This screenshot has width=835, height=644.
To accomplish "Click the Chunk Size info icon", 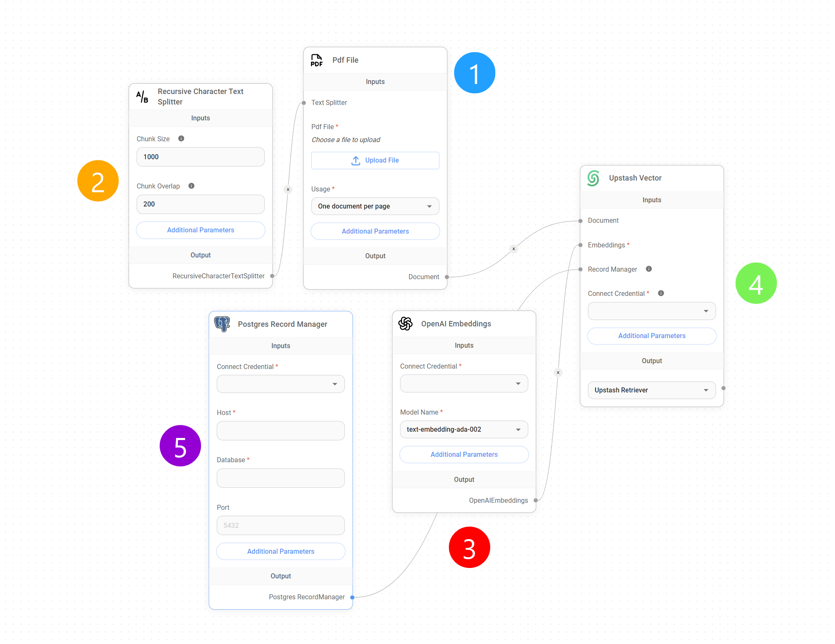I will coord(181,139).
